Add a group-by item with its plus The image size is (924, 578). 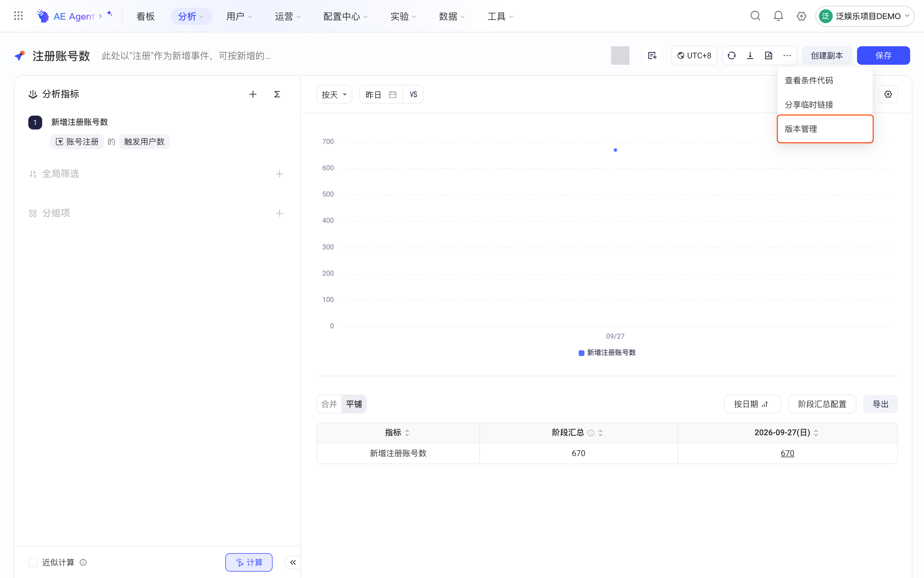pos(280,213)
